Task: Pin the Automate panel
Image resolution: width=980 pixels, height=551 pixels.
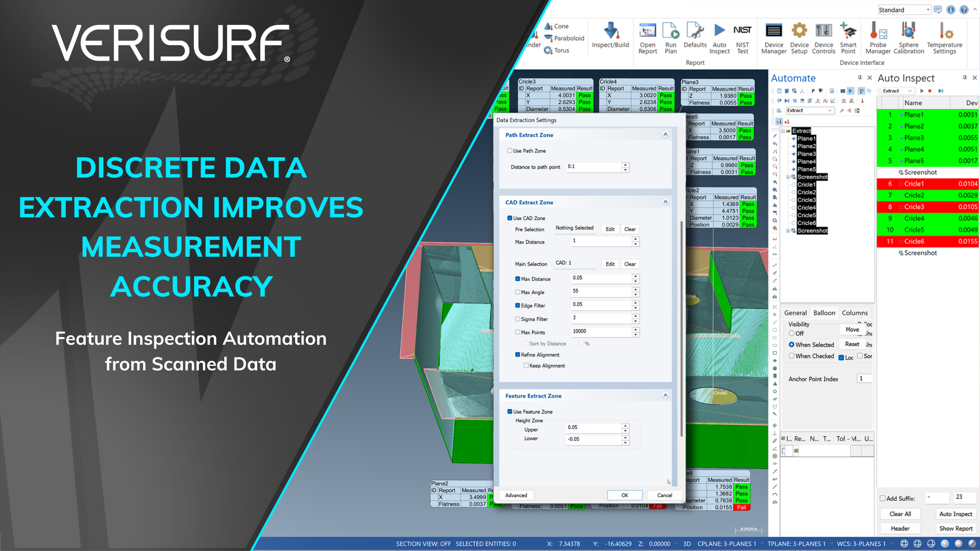Action: click(860, 78)
